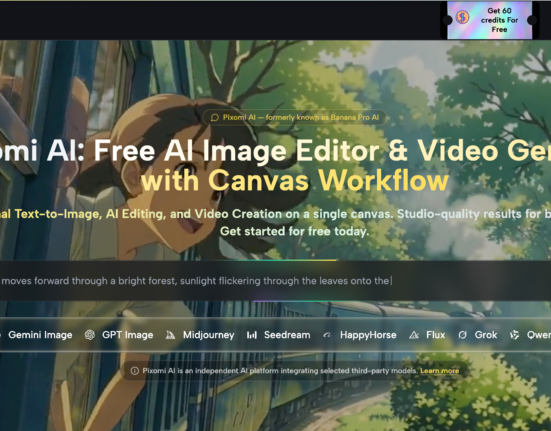Click the Qwen logo icon
The image size is (551, 431).
tap(514, 335)
